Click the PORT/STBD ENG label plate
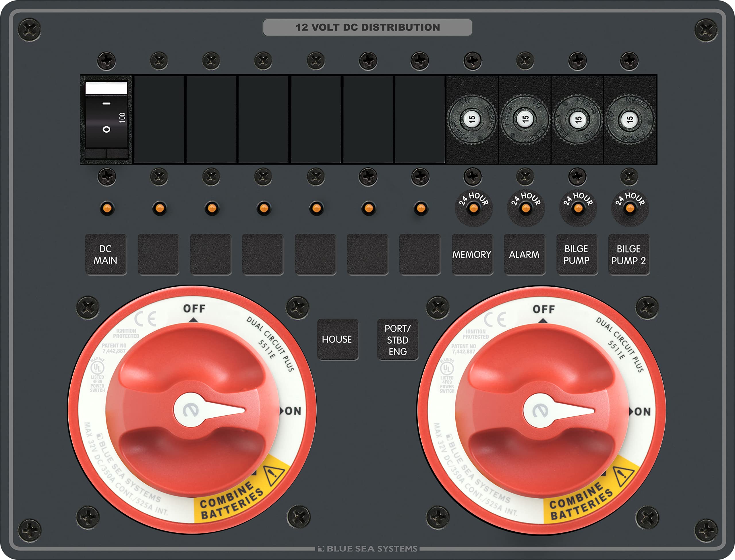Screen dimensions: 735x560 click(397, 340)
